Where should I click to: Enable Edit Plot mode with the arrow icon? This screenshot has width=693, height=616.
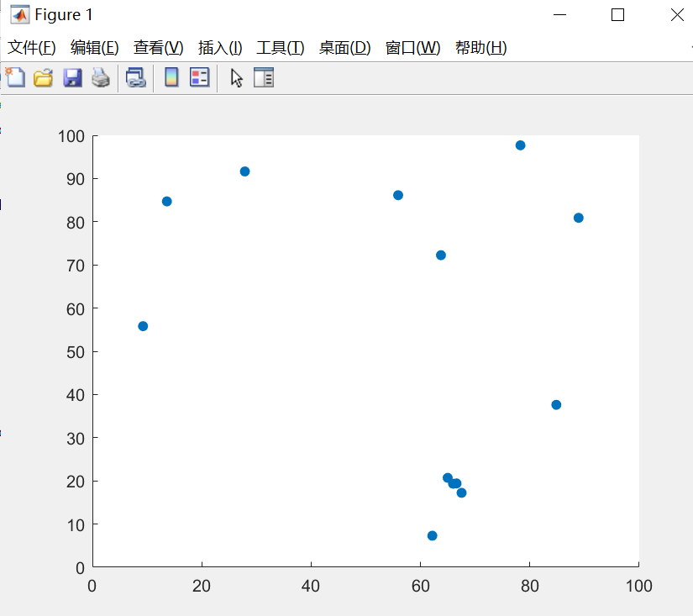click(x=236, y=77)
